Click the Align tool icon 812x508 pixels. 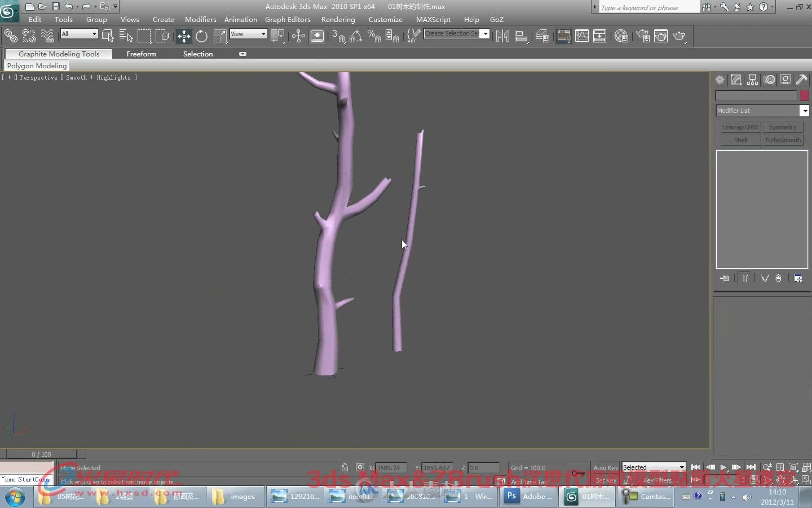click(521, 36)
